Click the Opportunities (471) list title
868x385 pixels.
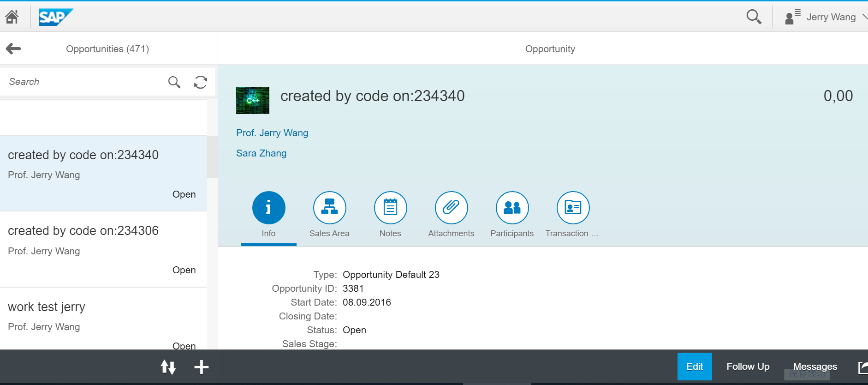point(107,49)
